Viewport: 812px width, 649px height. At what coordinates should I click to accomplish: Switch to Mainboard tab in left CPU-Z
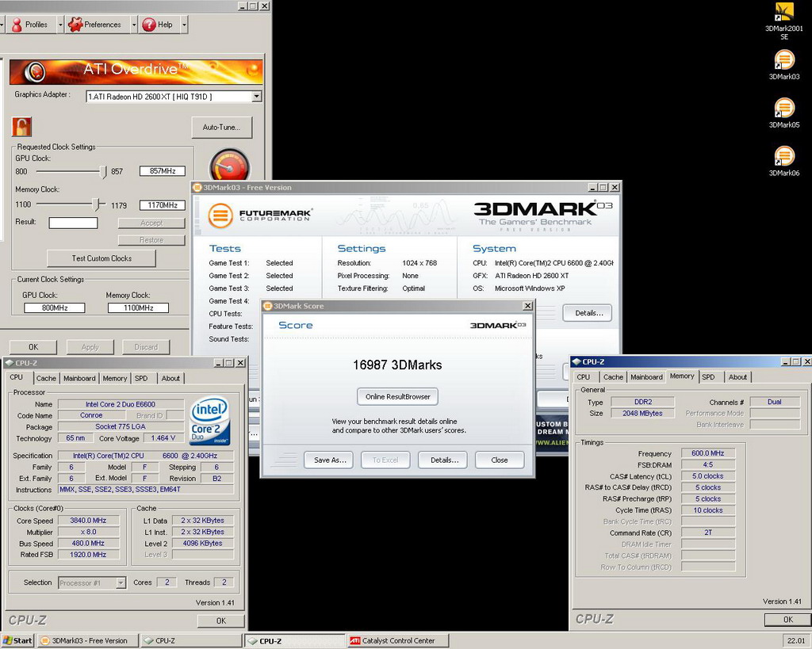[79, 378]
